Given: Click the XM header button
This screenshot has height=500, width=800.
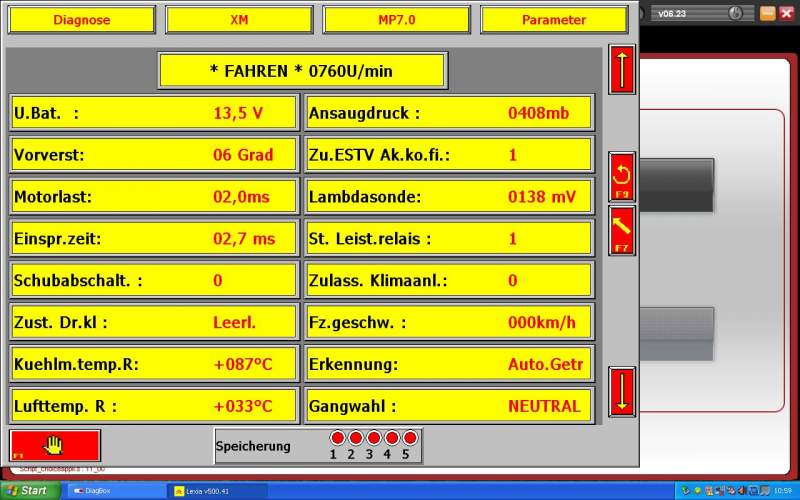Looking at the screenshot, I should point(239,20).
